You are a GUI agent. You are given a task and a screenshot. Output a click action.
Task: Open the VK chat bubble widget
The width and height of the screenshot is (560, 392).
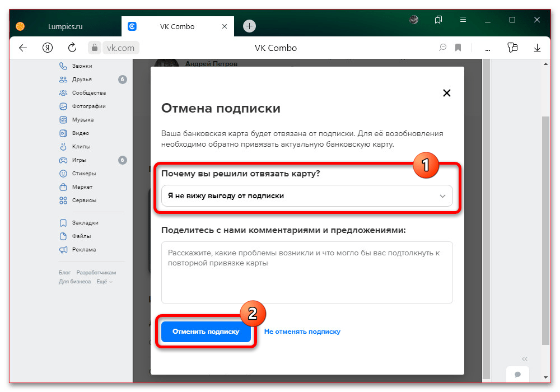[x=517, y=374]
